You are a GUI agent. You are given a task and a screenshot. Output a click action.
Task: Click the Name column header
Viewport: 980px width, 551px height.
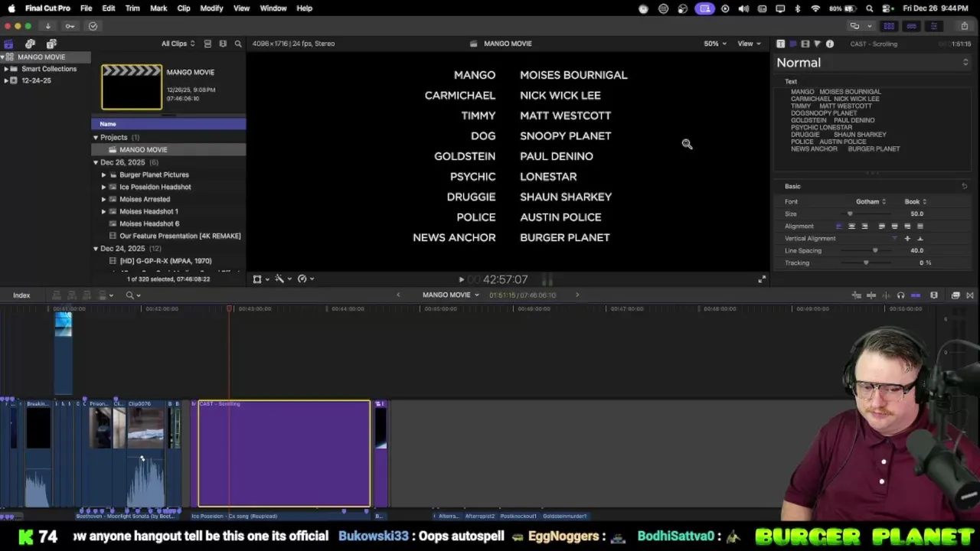coord(168,124)
